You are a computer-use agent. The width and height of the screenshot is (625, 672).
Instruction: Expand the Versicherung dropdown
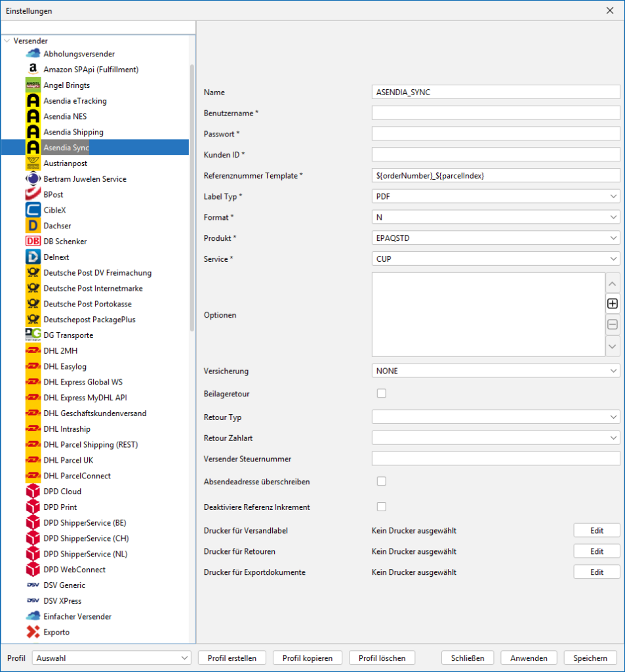[x=495, y=371]
